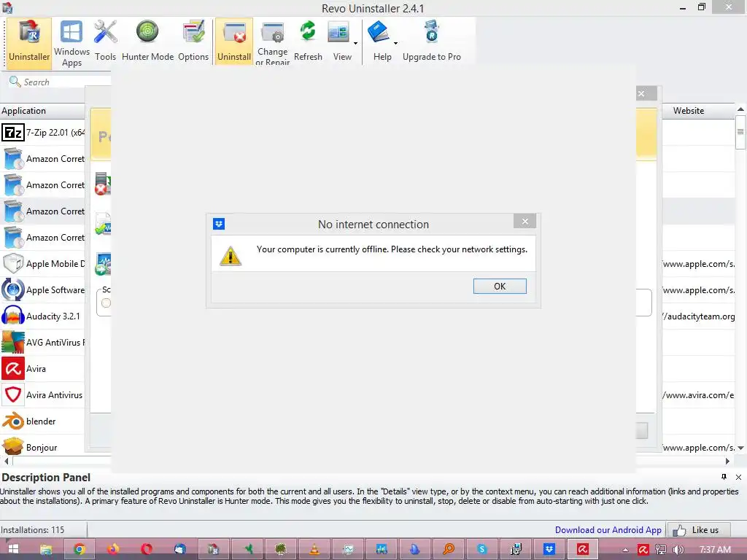Click the 7-Zip application icon
This screenshot has width=747, height=560.
pos(13,133)
